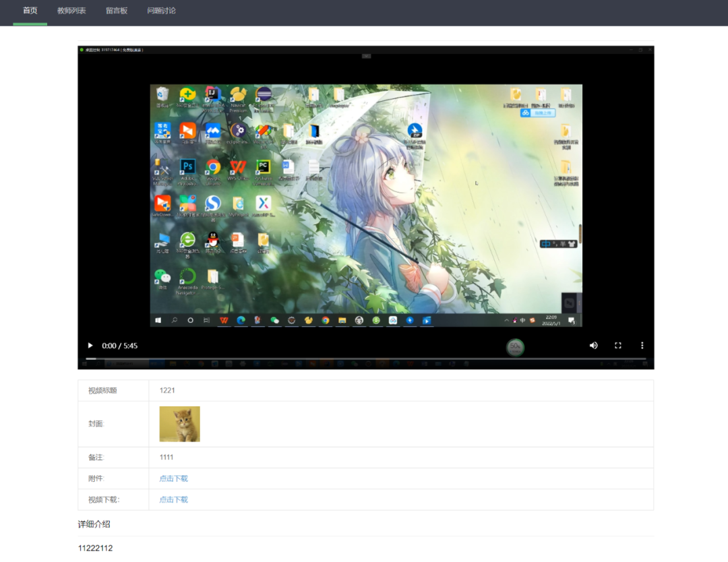Click the video progress bar
This screenshot has height=562, width=728.
[366, 358]
